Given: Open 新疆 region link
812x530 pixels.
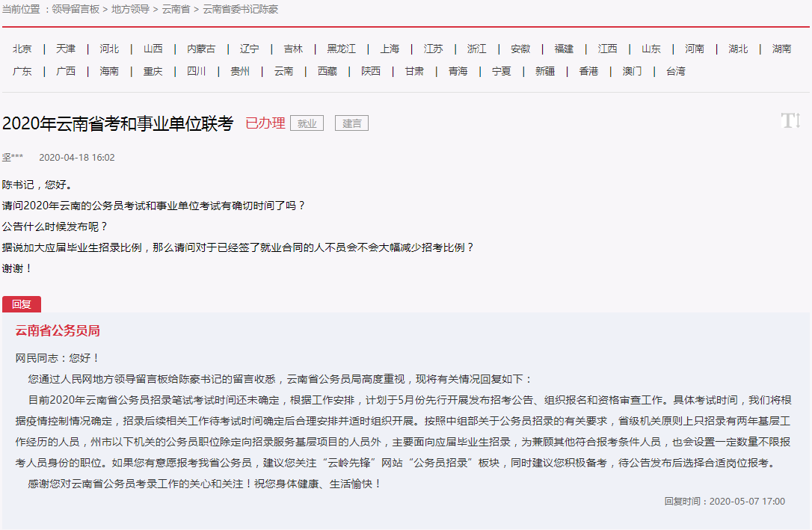Looking at the screenshot, I should 545,71.
